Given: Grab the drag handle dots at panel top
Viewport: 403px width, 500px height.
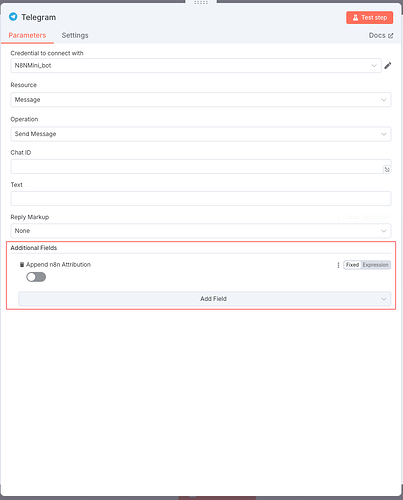Looking at the screenshot, I should 201,2.
